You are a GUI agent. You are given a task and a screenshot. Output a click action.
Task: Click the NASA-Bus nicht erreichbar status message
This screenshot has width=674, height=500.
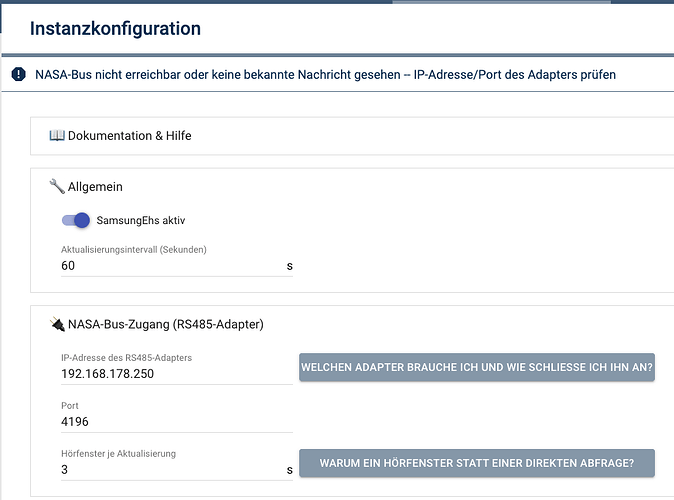click(325, 74)
